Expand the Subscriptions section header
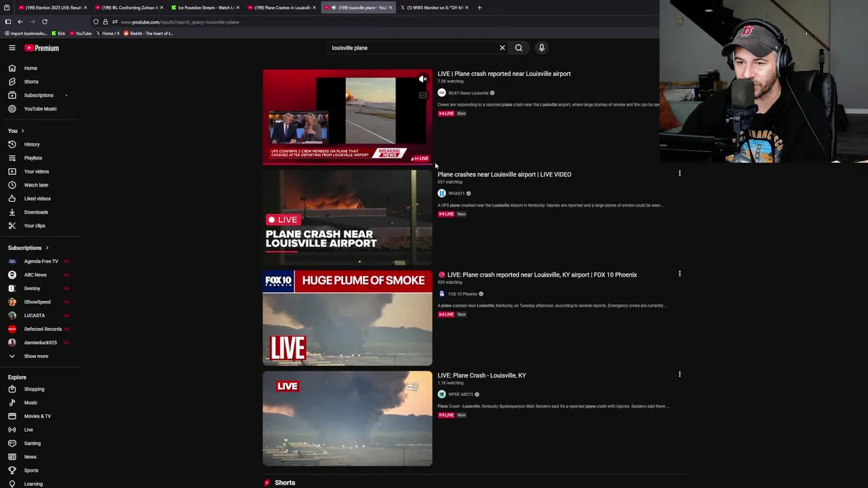 click(x=28, y=248)
